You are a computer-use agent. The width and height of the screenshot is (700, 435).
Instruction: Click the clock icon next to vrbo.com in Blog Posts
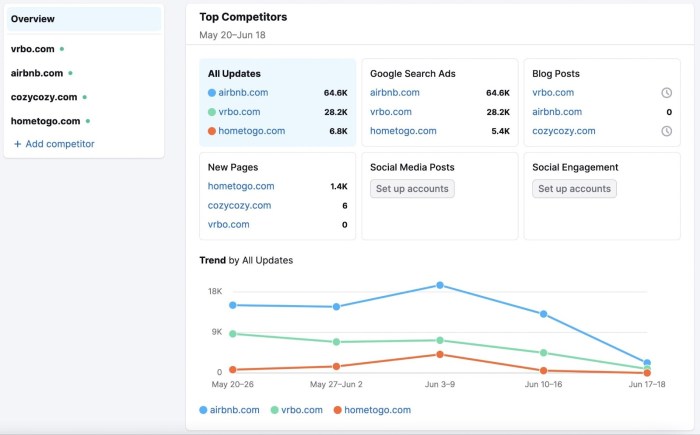click(x=667, y=92)
